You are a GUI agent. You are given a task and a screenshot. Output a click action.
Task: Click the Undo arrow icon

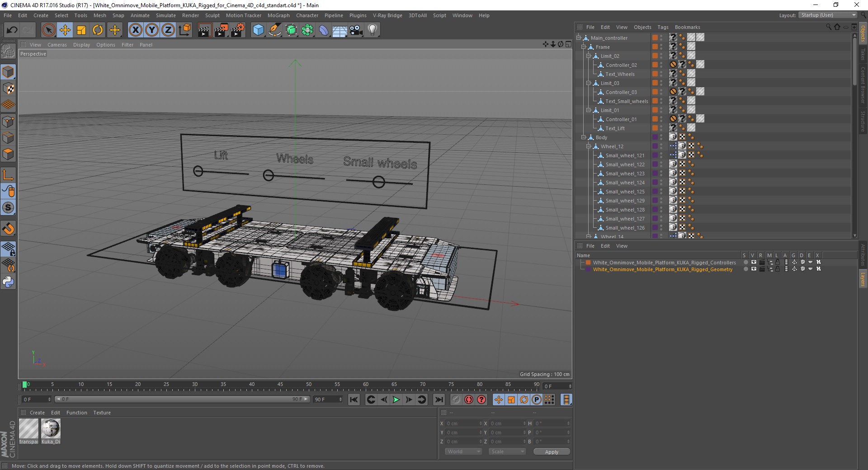12,30
